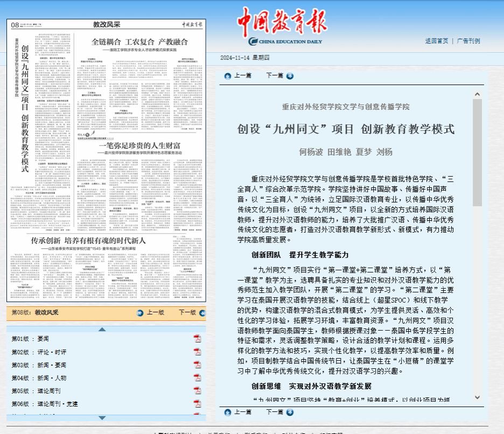Screen dimensions: 504x434
Task: Open the 广告刊例 link
Action: [x=468, y=41]
